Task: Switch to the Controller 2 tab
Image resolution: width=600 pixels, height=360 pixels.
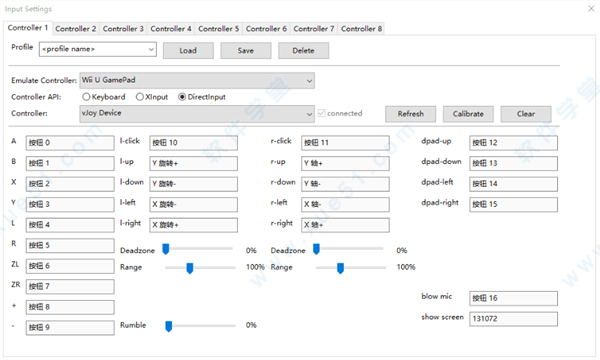Action: (x=75, y=29)
